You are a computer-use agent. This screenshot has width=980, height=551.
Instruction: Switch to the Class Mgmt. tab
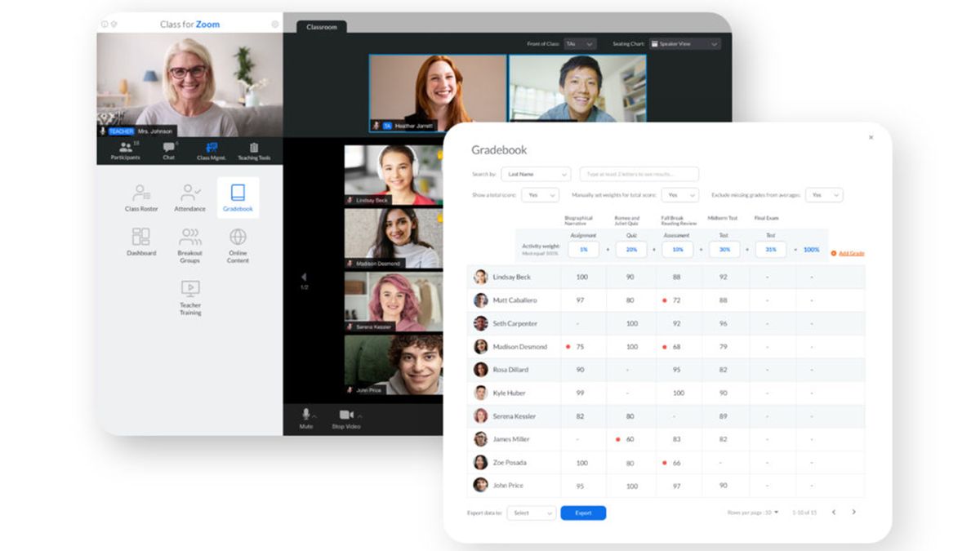click(210, 150)
